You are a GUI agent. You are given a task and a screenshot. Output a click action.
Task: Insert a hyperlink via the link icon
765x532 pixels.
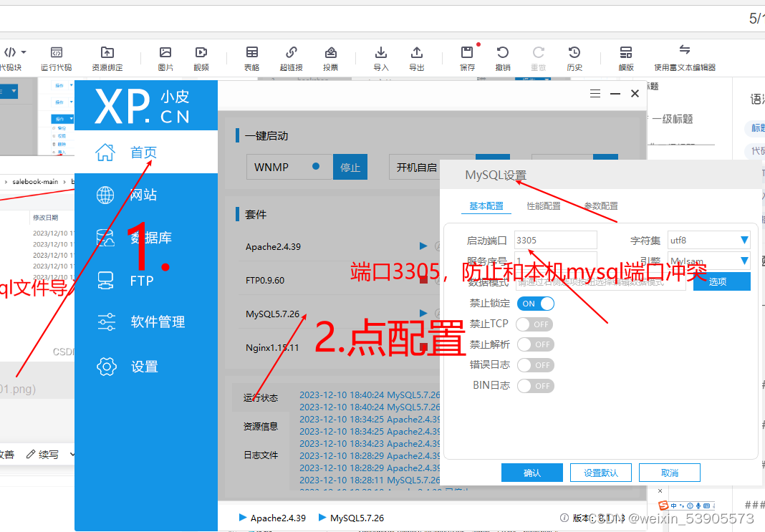[292, 52]
